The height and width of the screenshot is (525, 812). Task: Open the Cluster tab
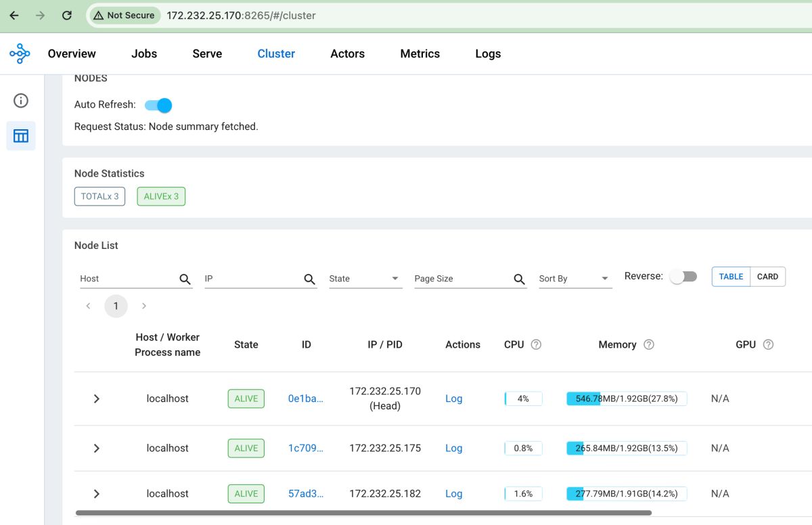coord(276,53)
